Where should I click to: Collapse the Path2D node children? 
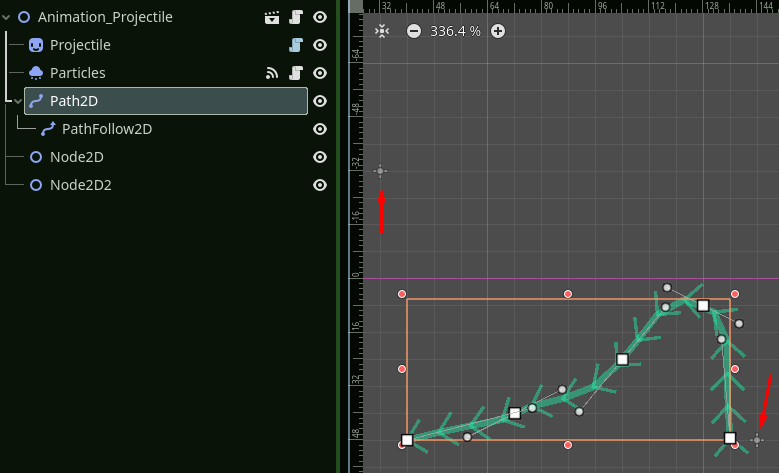point(18,101)
